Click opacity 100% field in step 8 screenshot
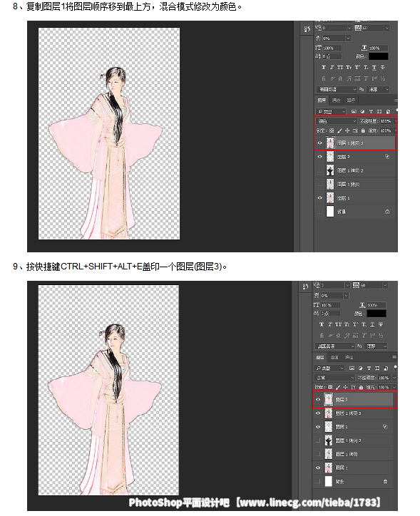 [386, 121]
